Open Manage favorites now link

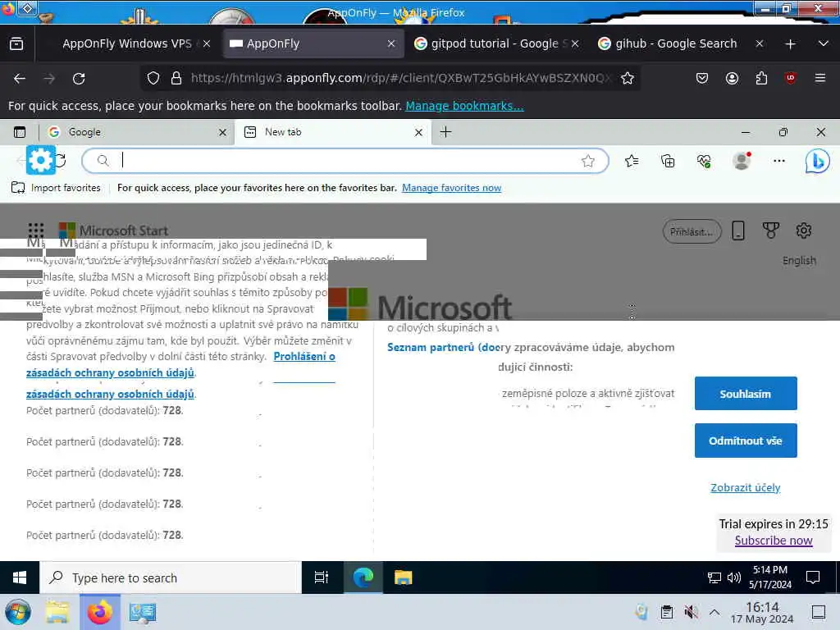click(452, 188)
